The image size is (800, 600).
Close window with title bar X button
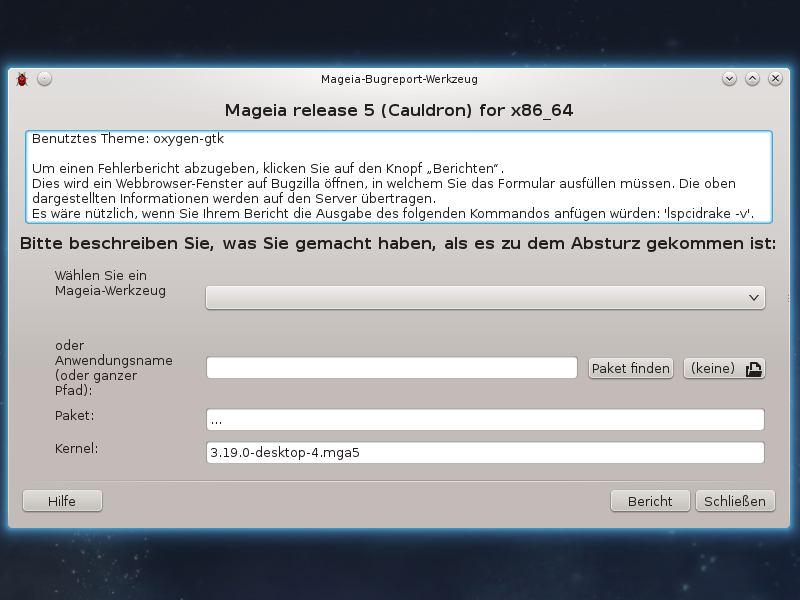pos(776,79)
